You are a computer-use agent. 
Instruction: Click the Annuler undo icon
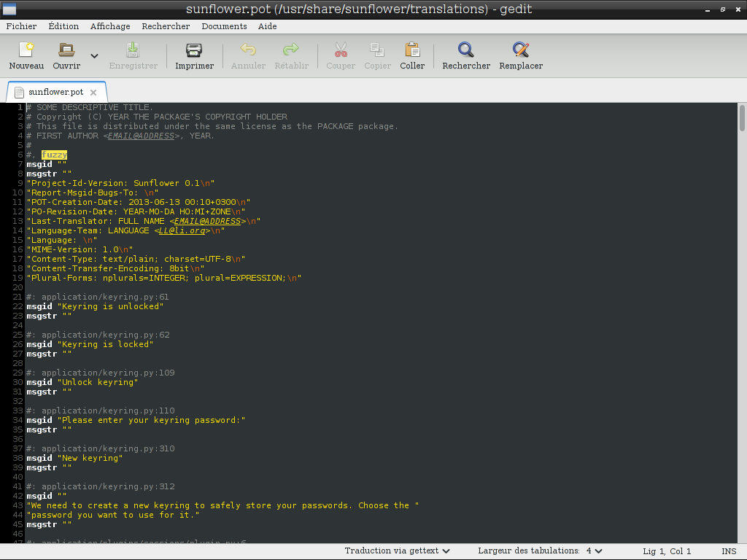248,50
